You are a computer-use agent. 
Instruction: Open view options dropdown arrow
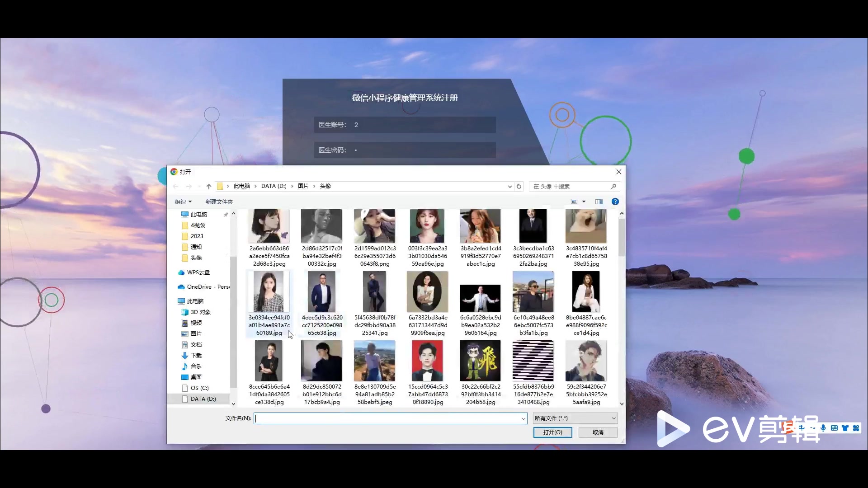pos(584,202)
